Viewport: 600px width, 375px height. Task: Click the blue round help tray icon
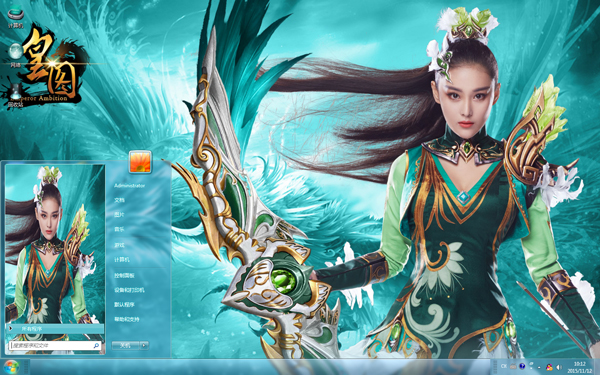point(522,366)
